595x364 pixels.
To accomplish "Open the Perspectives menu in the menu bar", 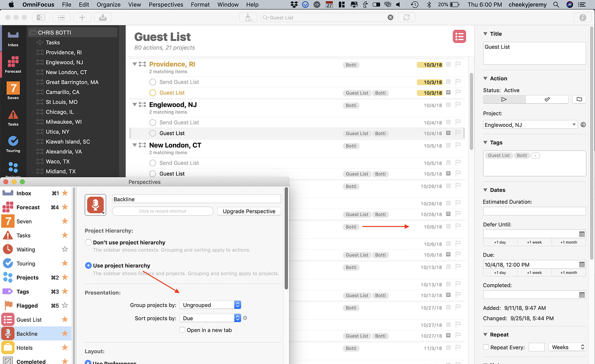I will point(166,5).
